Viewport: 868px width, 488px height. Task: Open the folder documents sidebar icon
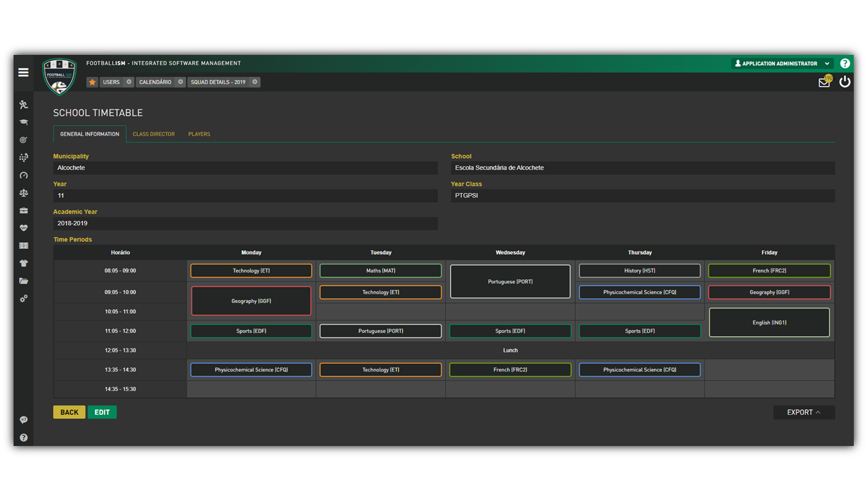(x=24, y=281)
